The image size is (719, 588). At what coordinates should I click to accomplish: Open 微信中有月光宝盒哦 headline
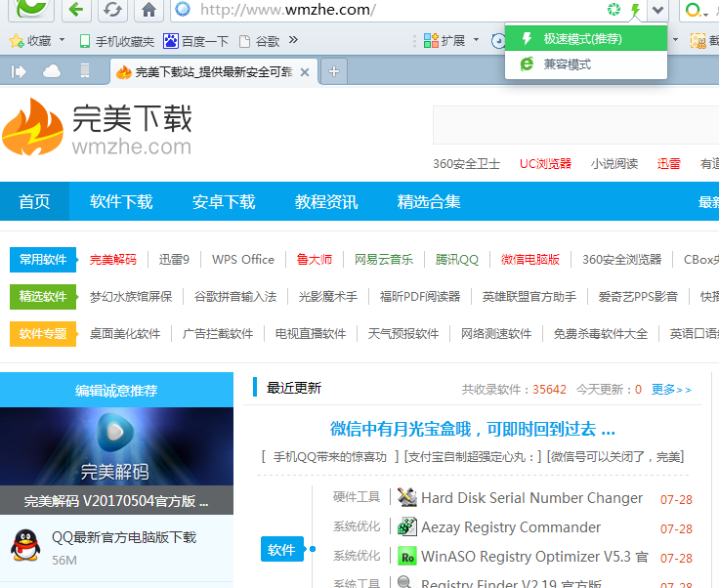pos(472,429)
